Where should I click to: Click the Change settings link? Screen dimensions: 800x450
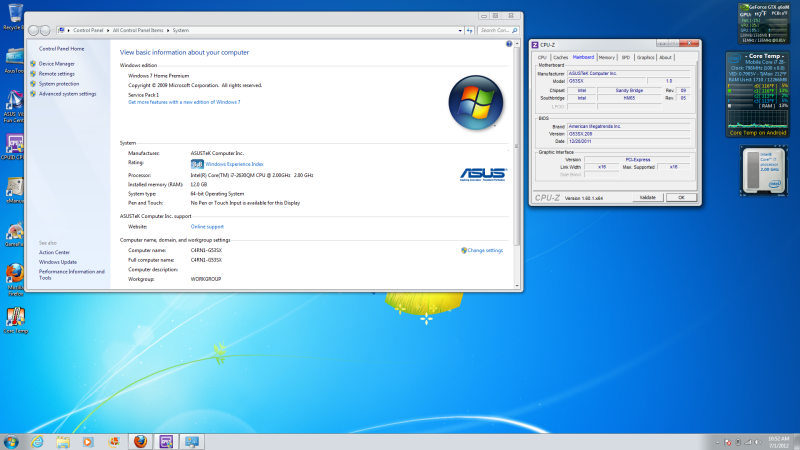(x=485, y=250)
